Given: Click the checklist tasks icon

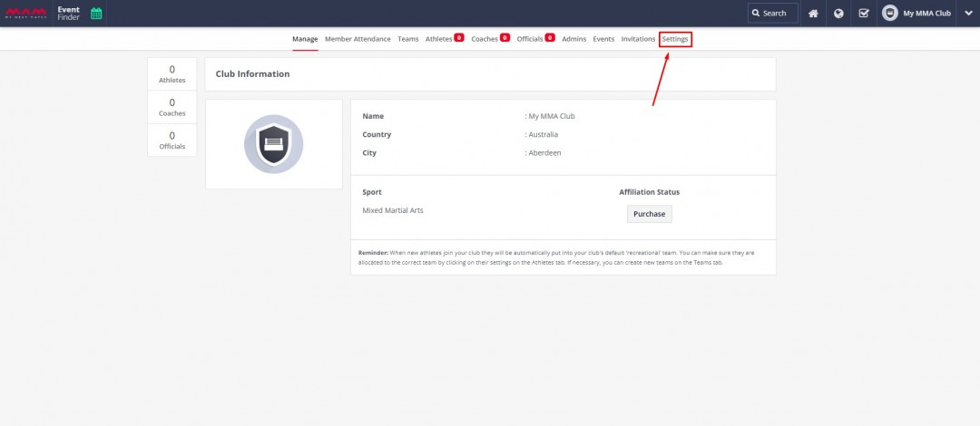Looking at the screenshot, I should pyautogui.click(x=864, y=13).
